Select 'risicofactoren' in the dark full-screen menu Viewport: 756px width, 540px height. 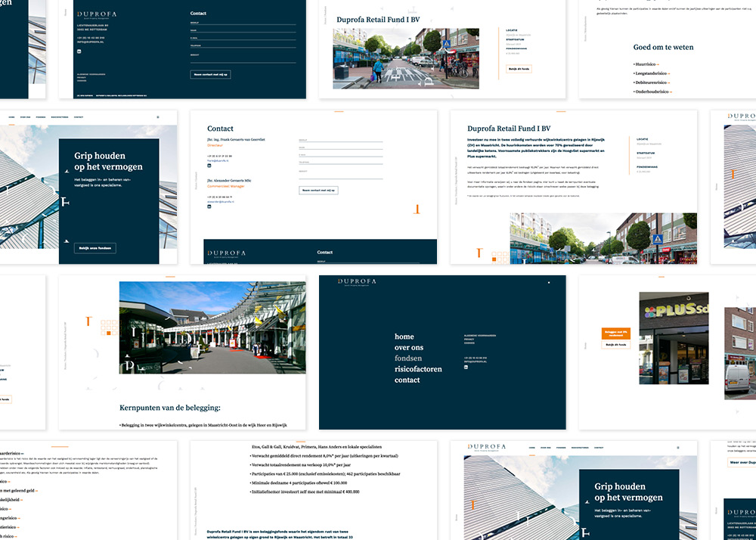point(418,369)
